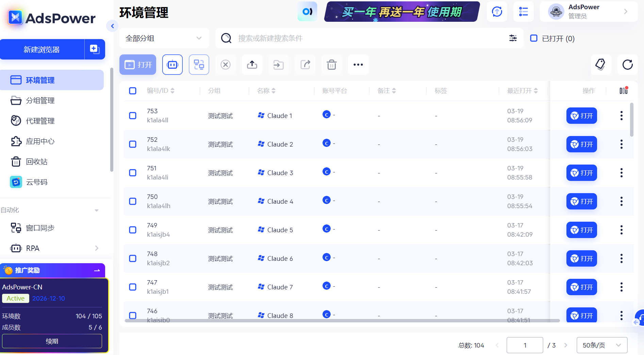Click the share icon in toolbar
This screenshot has height=355, width=644.
click(x=305, y=65)
